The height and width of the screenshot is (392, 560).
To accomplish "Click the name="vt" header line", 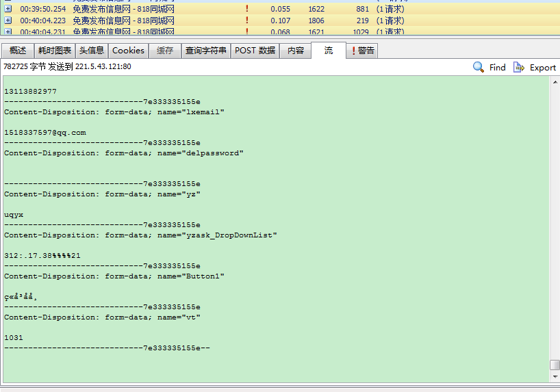I will click(x=102, y=317).
